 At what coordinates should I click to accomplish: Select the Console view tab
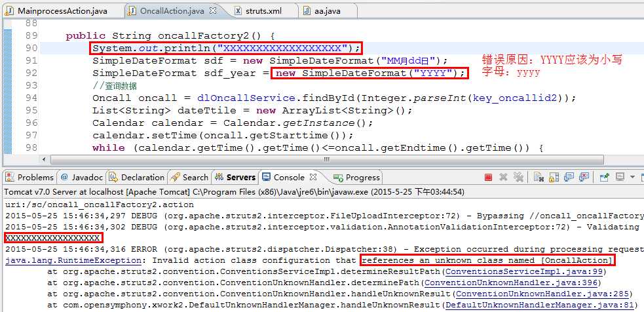click(x=289, y=178)
